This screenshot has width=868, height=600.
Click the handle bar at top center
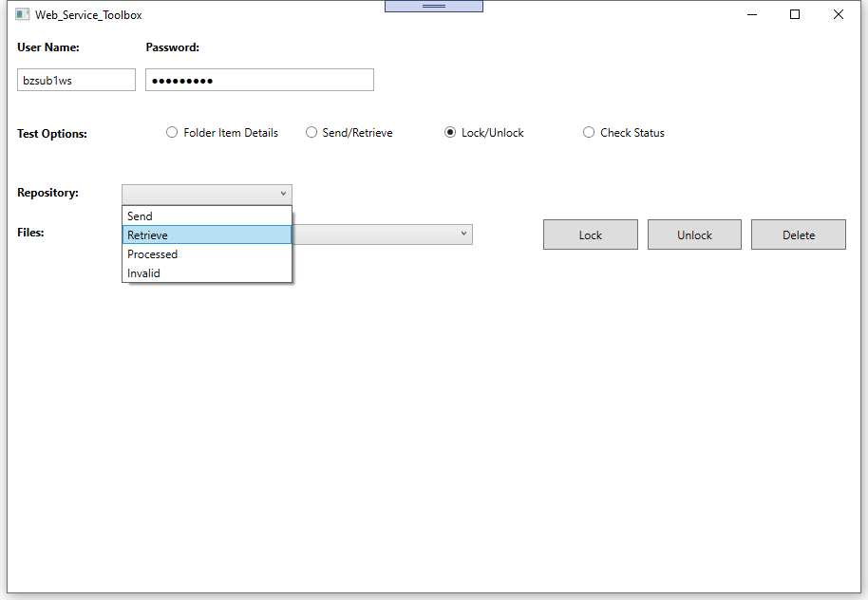coord(434,6)
